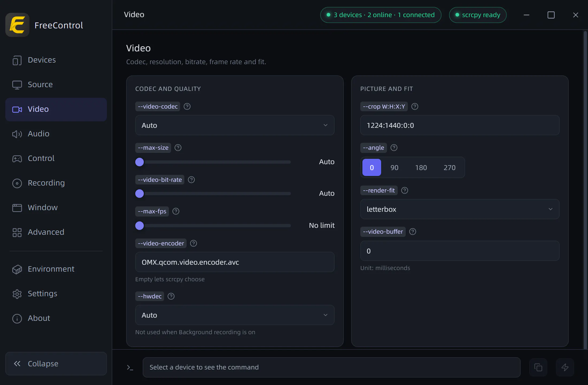Click the terminal prompt icon
This screenshot has height=385, width=588.
tap(130, 368)
